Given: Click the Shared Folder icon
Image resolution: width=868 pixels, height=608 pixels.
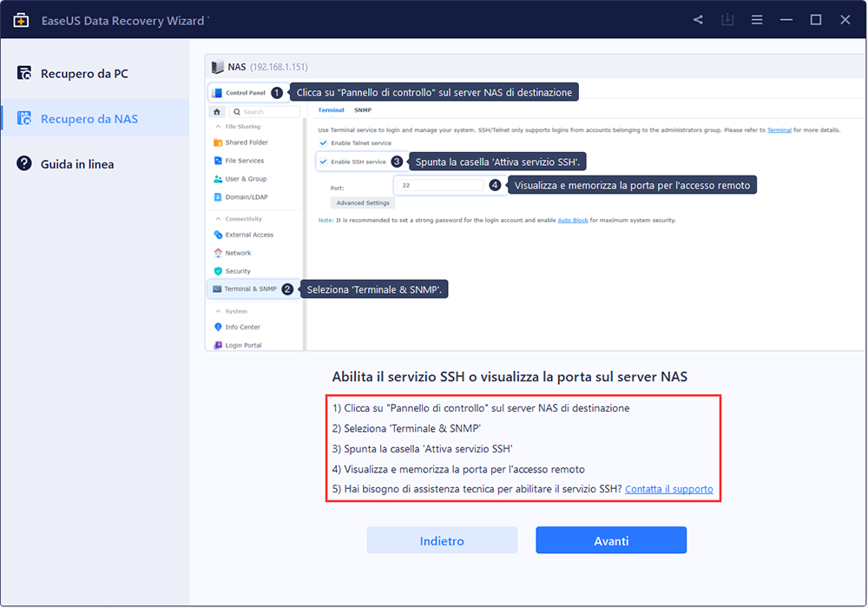Looking at the screenshot, I should pos(218,142).
